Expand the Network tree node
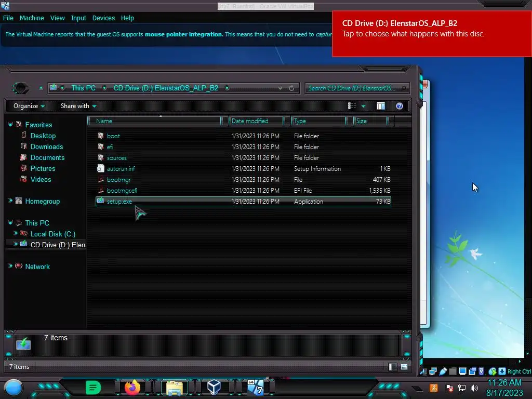532x399 pixels. point(10,267)
